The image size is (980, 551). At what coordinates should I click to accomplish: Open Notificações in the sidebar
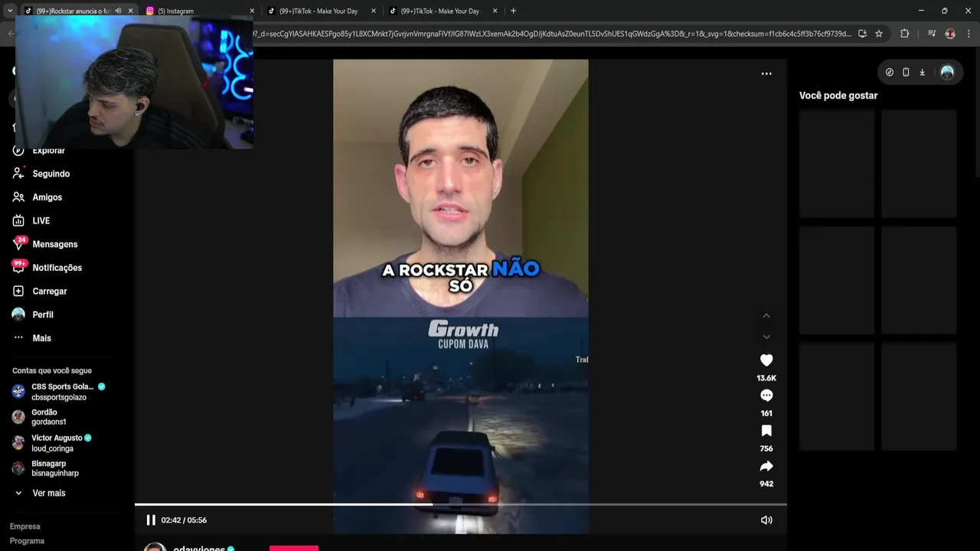click(57, 268)
